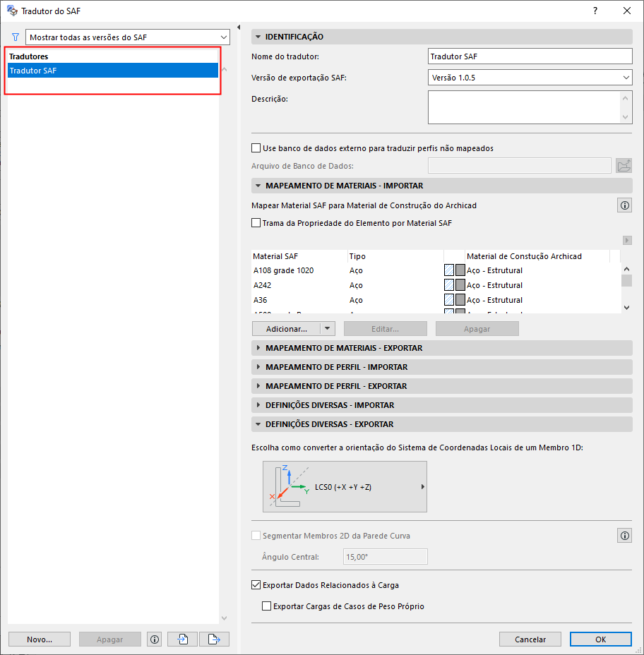Click the Ângulo Central value field
The height and width of the screenshot is (655, 644).
pos(386,556)
